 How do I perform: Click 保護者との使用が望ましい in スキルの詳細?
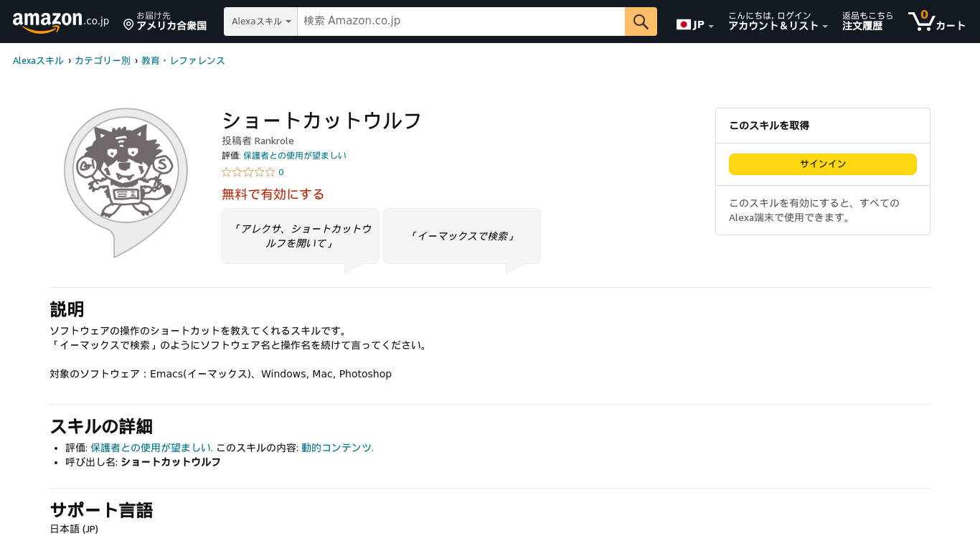[x=151, y=448]
